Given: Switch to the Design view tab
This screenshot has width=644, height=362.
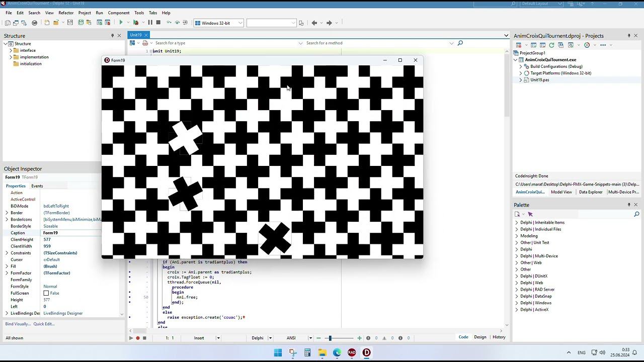Looking at the screenshot, I should click(480, 337).
